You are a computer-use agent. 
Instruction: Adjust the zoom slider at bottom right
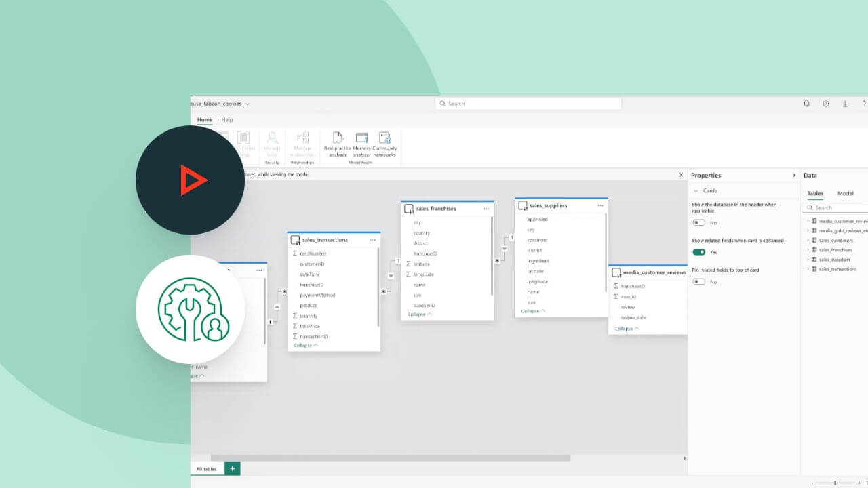click(835, 483)
